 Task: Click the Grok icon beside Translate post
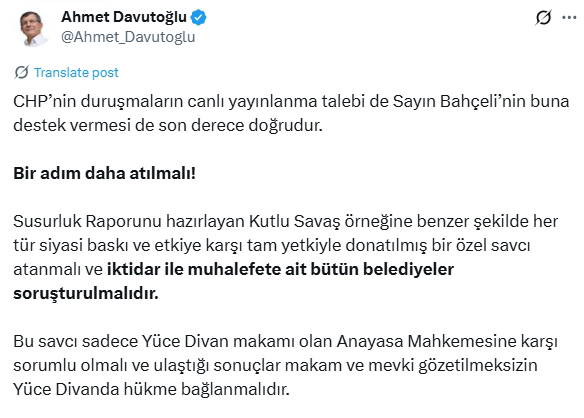tap(22, 72)
